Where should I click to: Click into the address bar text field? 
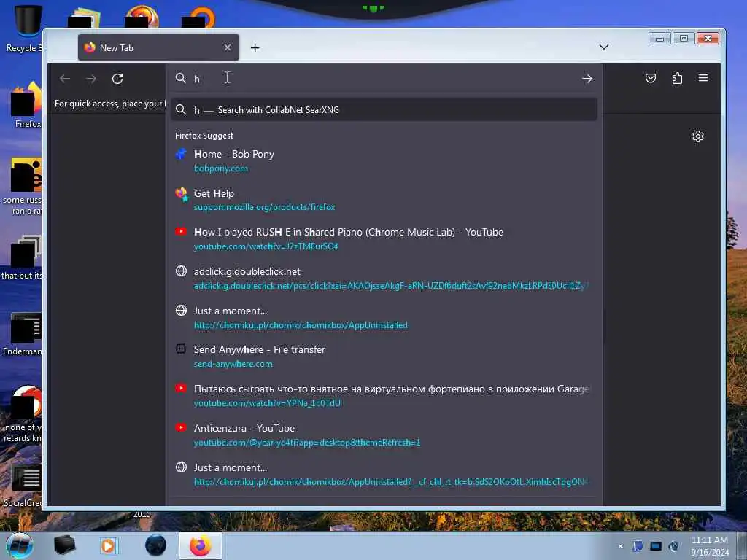384,79
